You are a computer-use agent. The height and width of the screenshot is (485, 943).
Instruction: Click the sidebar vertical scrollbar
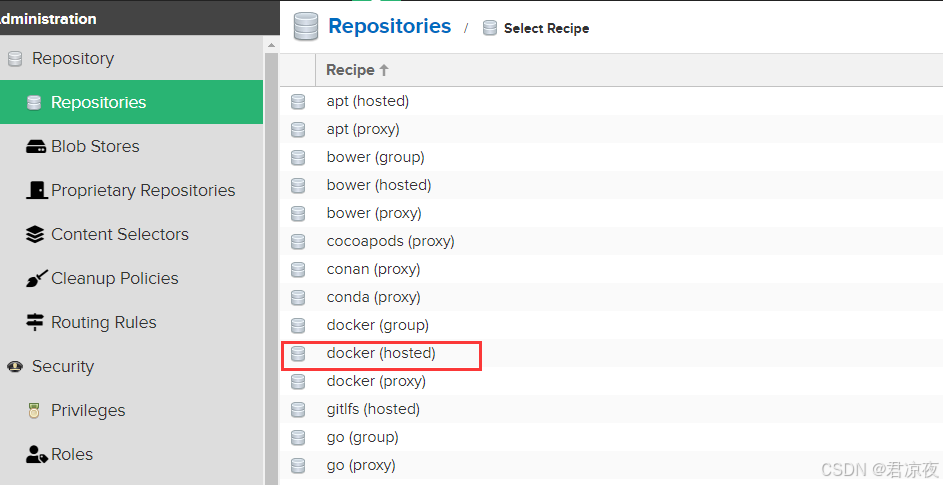[271, 260]
